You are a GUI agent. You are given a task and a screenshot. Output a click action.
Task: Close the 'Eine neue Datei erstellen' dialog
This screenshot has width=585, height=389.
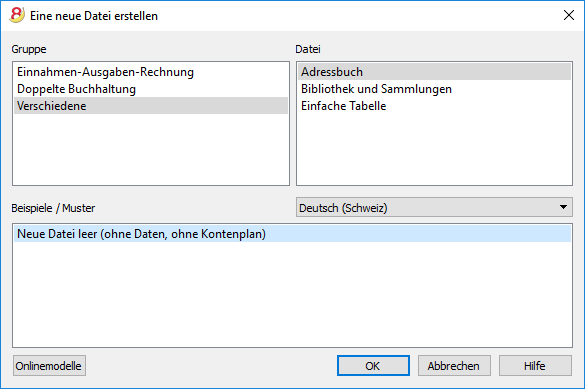coord(569,15)
